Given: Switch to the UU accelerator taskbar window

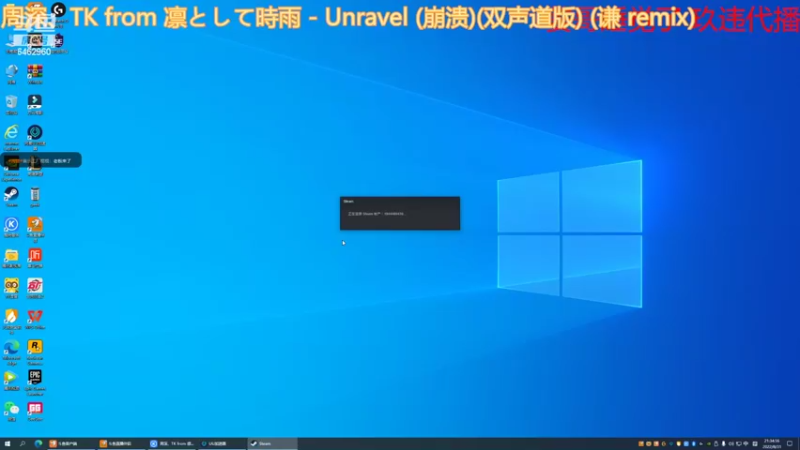Looking at the screenshot, I should tap(222, 444).
